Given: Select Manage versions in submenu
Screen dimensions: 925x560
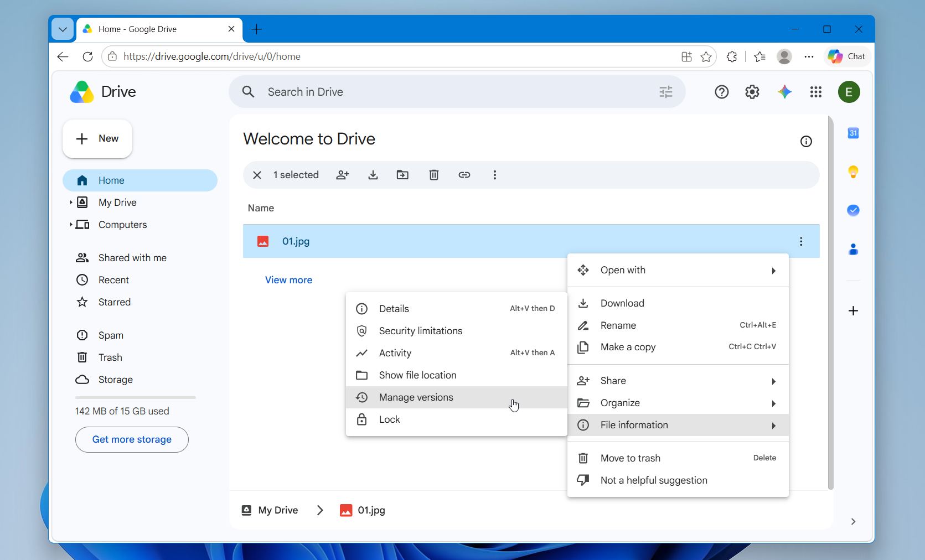Looking at the screenshot, I should tap(457, 397).
